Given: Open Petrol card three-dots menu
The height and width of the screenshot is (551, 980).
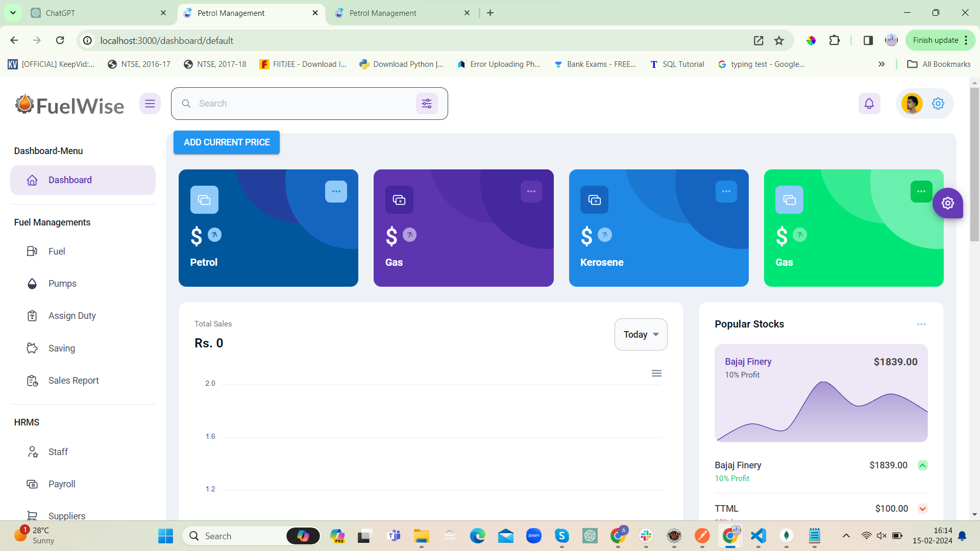Looking at the screenshot, I should (336, 191).
